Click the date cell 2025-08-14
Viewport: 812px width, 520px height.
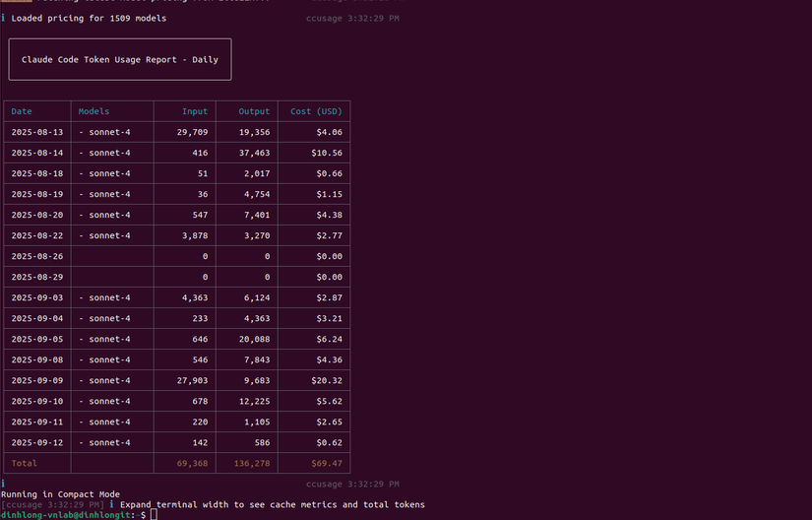click(x=37, y=153)
